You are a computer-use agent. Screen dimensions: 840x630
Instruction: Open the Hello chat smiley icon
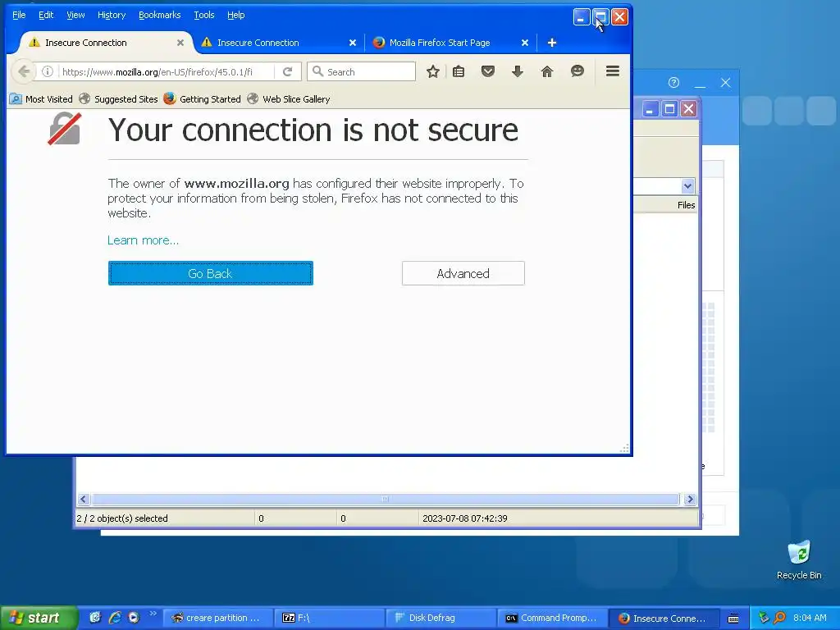(577, 71)
